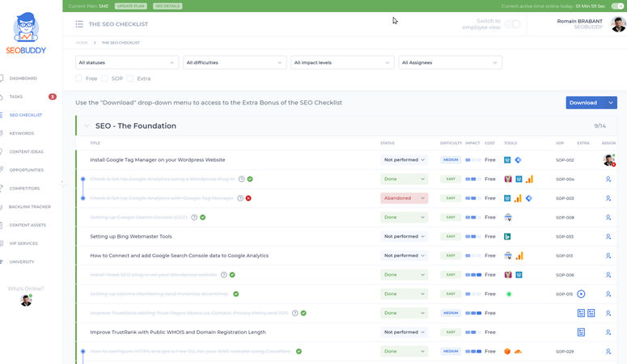Click the Bing tool icon in Bing Webmaster row
The height and width of the screenshot is (364, 627).
click(507, 236)
